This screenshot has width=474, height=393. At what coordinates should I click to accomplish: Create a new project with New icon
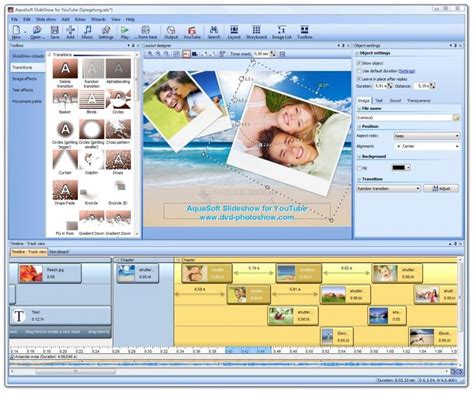[x=16, y=32]
